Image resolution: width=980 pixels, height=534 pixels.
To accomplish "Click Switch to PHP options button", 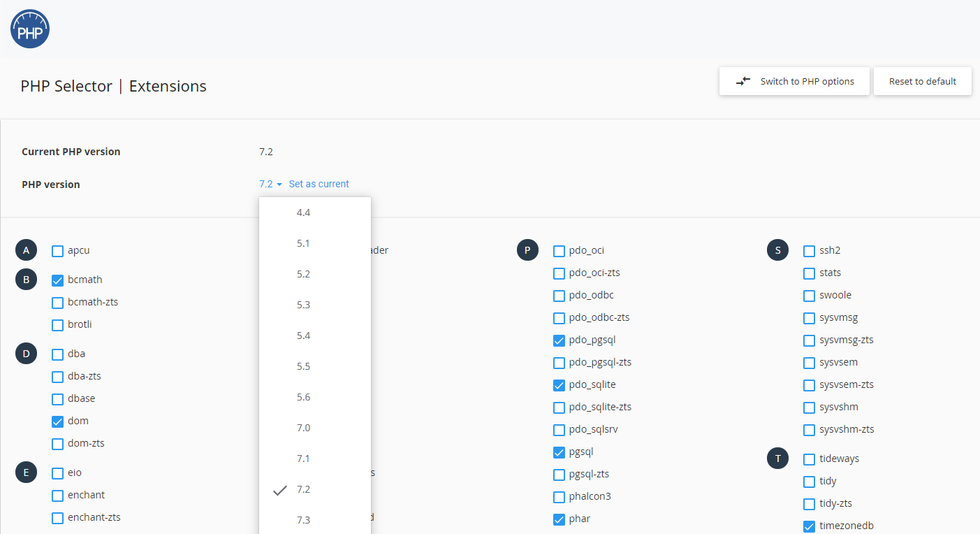I will (x=794, y=81).
